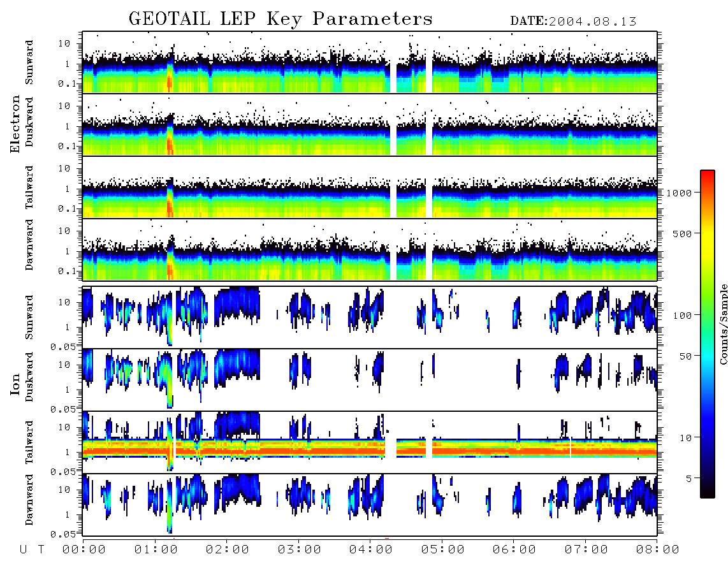Click the '0.05' tick of Ion Dawnward panel
Viewport: 728px width, 561px height.
tap(62, 534)
